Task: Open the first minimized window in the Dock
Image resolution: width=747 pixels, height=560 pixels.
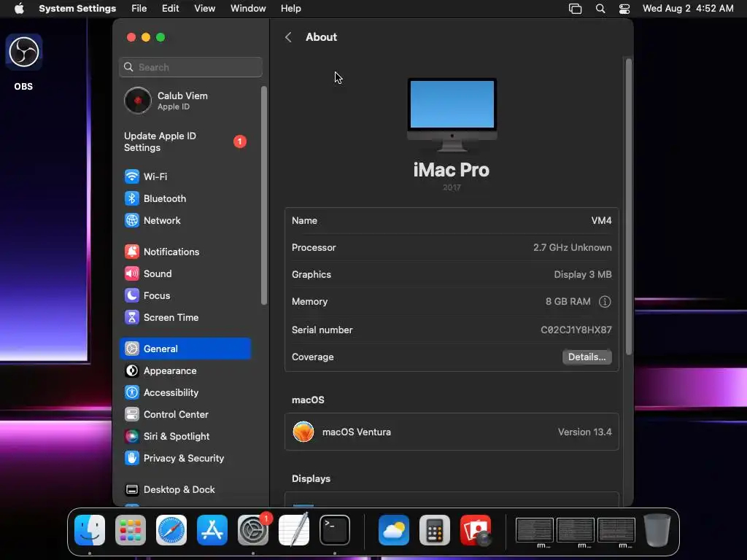Action: click(535, 531)
